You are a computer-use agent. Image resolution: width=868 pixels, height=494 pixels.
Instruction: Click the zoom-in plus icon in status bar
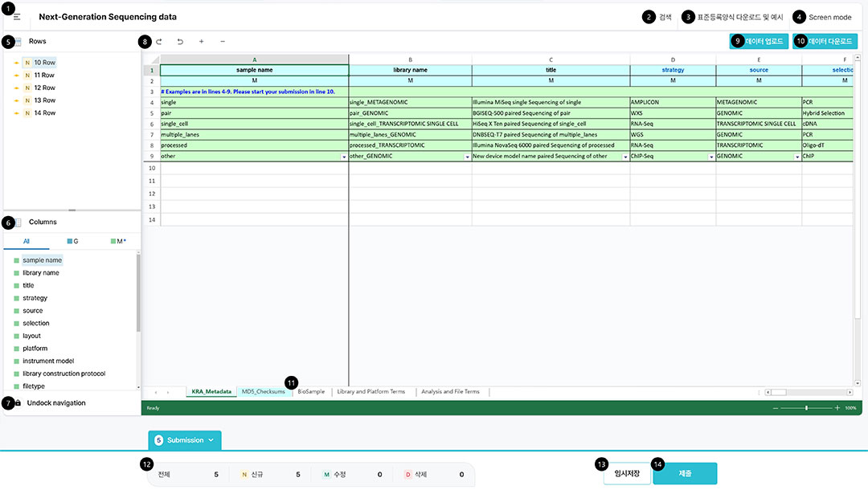tap(837, 408)
